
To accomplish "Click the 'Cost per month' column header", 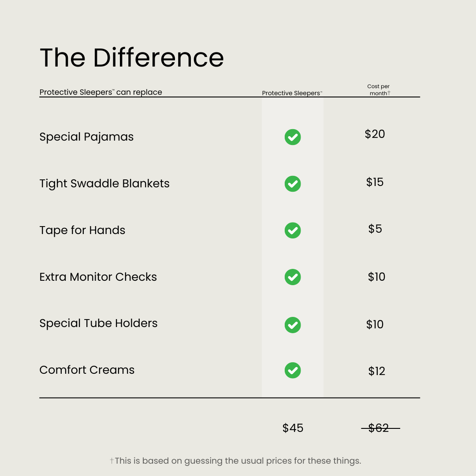I will (x=379, y=90).
